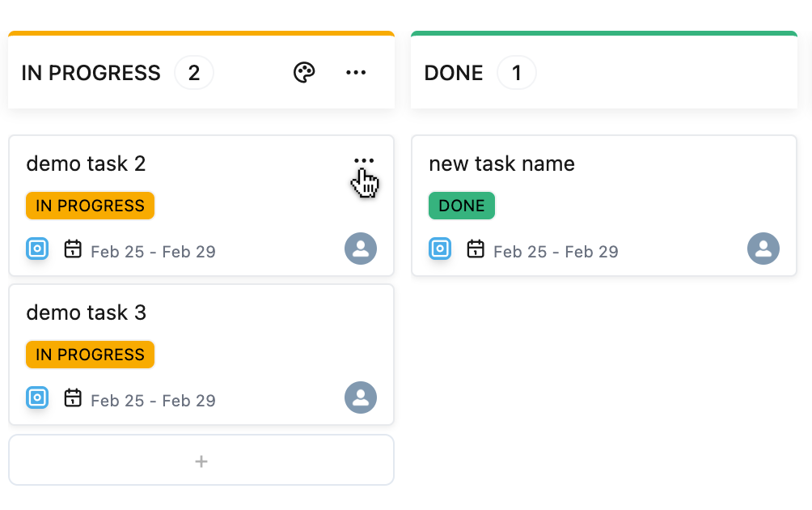Click the task type icon on demo task 3
Image resolution: width=812 pixels, height=510 pixels.
tap(37, 397)
